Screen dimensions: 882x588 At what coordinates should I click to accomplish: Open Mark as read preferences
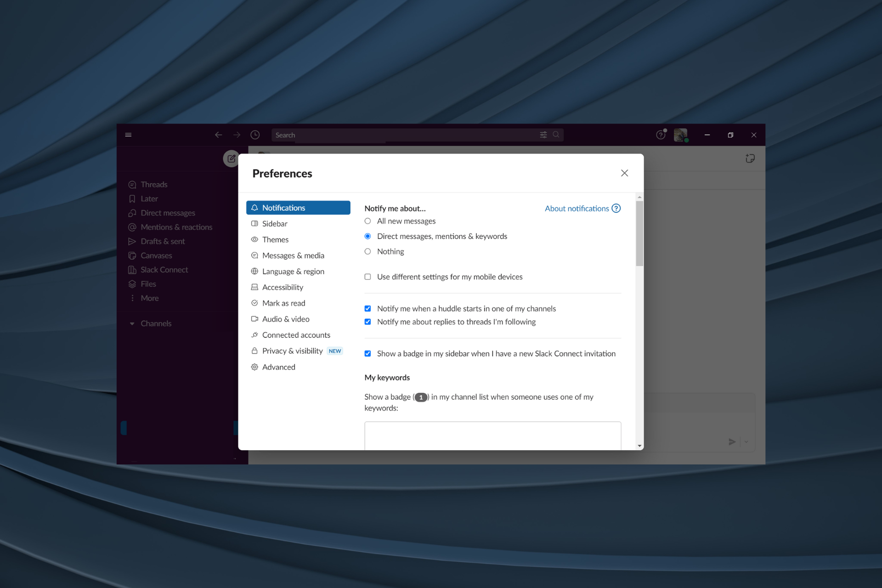(298, 303)
